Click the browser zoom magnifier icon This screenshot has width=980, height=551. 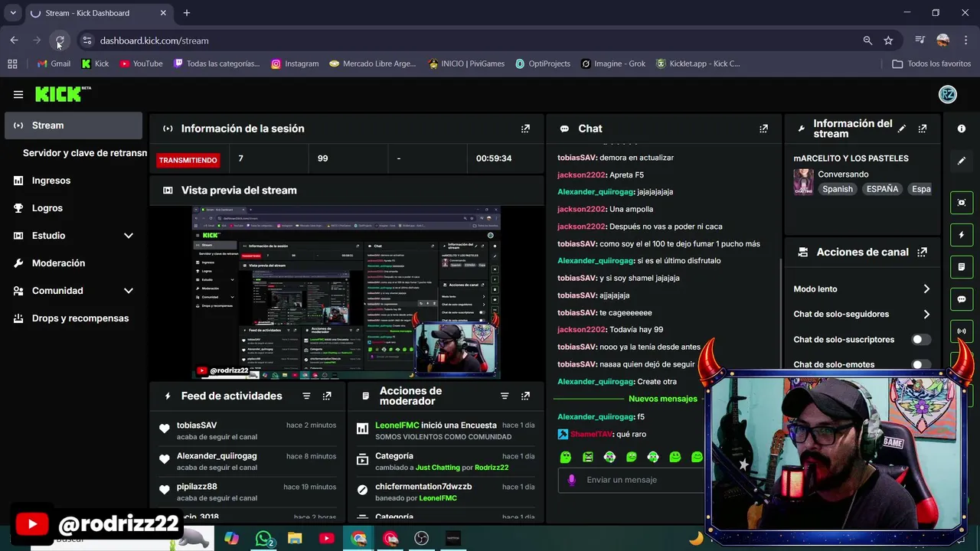pos(867,41)
